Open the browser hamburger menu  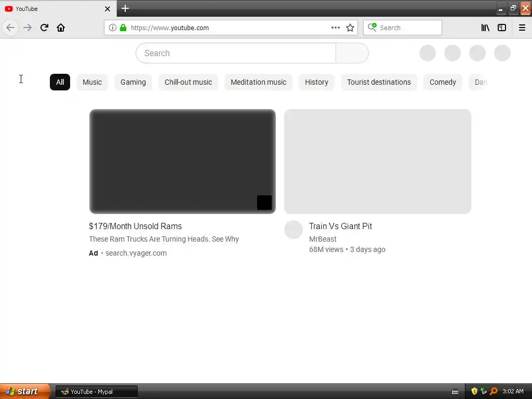[522, 28]
